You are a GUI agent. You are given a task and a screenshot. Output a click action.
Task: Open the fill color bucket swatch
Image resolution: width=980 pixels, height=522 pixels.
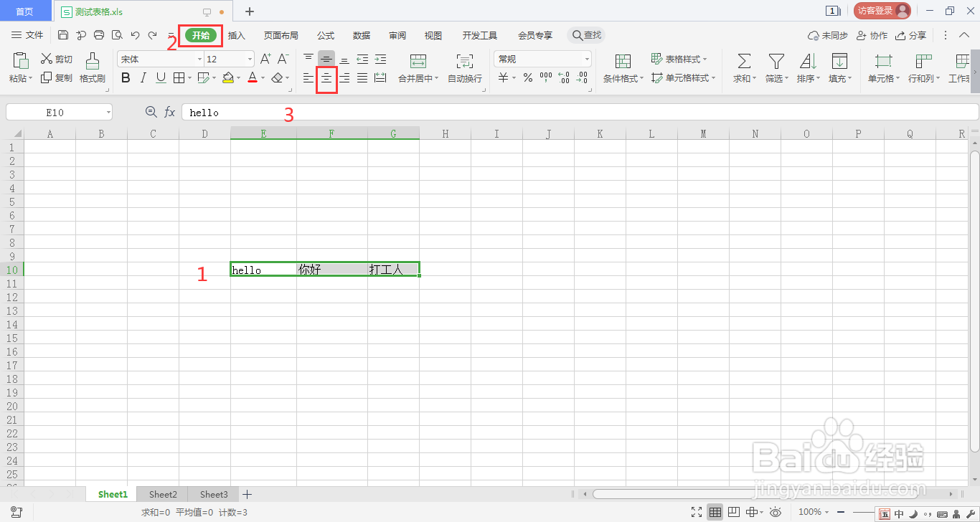(x=227, y=77)
